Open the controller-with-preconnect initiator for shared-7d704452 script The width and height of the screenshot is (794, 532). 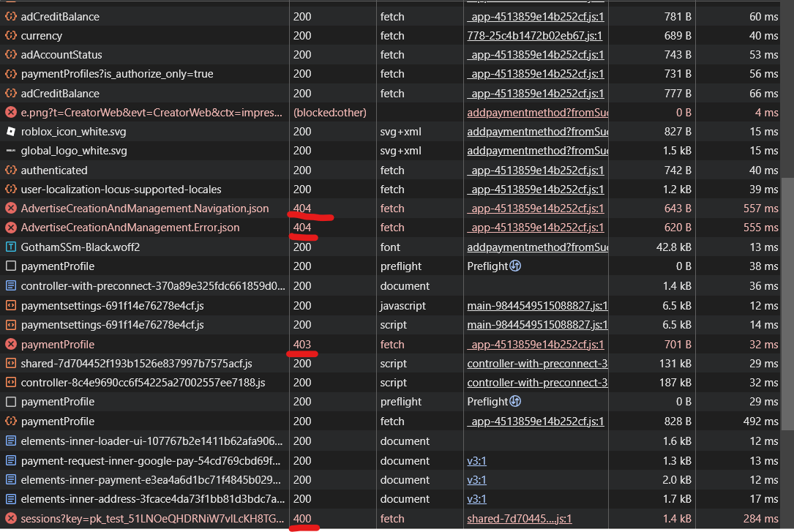click(x=537, y=364)
